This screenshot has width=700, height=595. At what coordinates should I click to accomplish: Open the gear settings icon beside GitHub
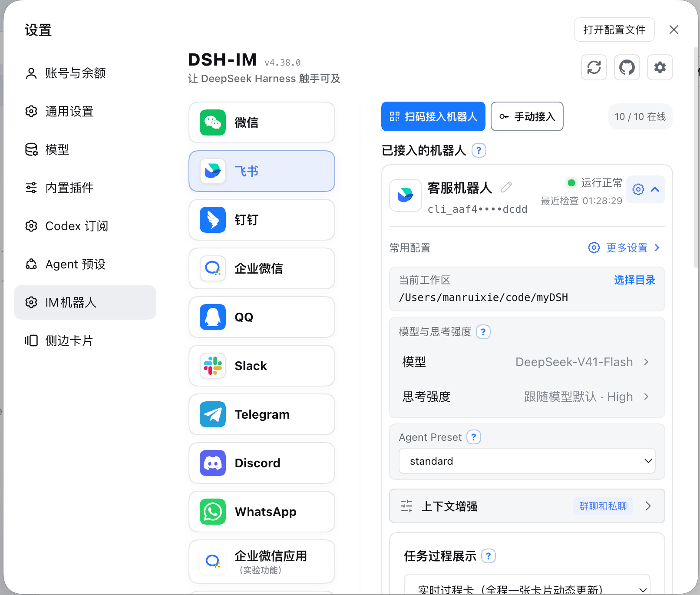click(x=660, y=67)
